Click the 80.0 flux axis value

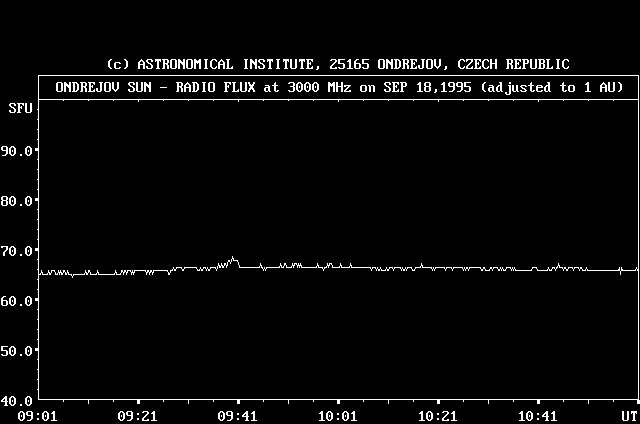[18, 200]
